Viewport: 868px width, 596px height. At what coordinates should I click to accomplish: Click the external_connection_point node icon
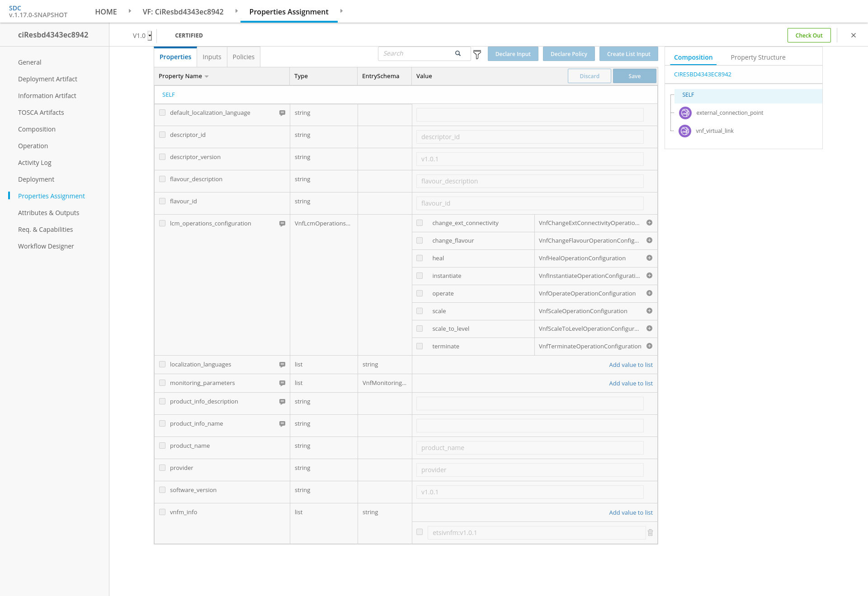685,113
